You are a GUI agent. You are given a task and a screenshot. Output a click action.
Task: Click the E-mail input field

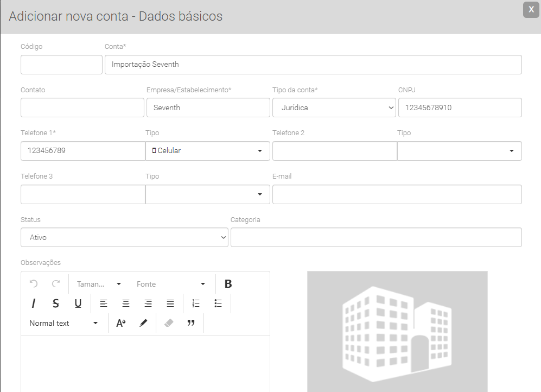(397, 194)
